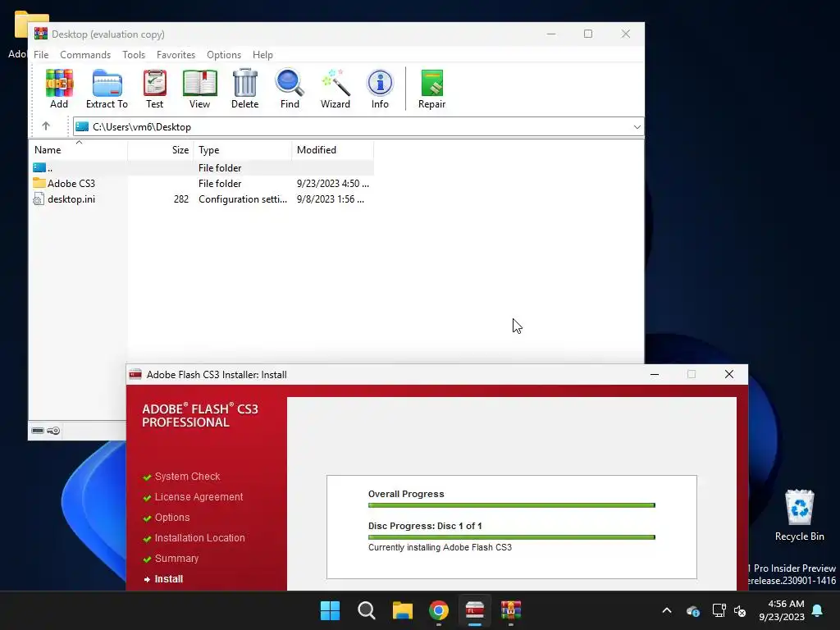This screenshot has width=840, height=630.
Task: Click the Extract To toolbar icon
Action: [107, 89]
